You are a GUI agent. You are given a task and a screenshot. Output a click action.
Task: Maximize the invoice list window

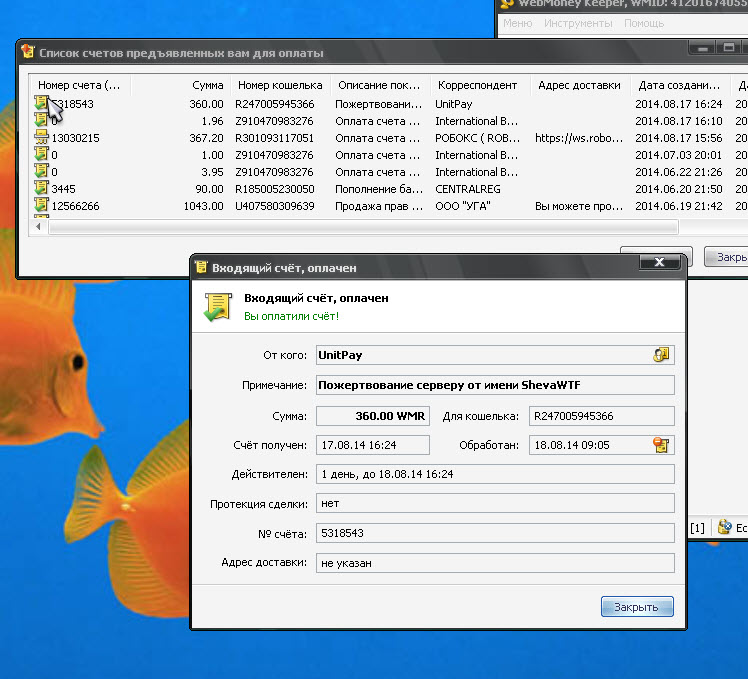coord(728,47)
